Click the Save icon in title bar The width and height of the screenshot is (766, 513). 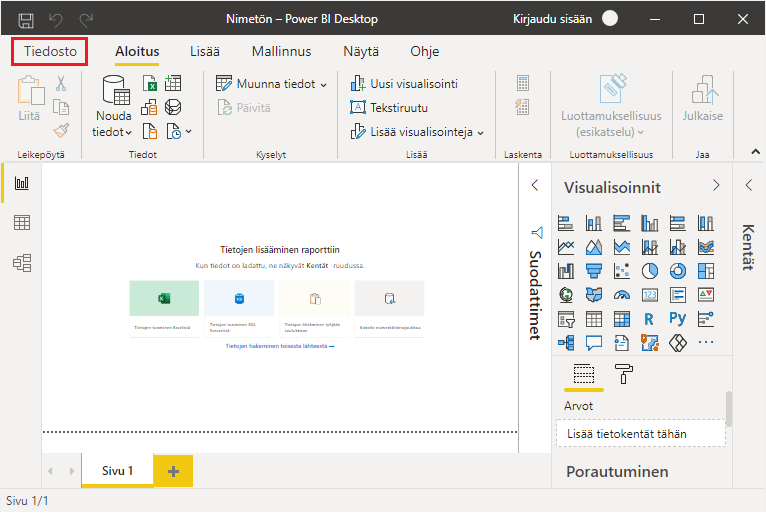coord(26,19)
